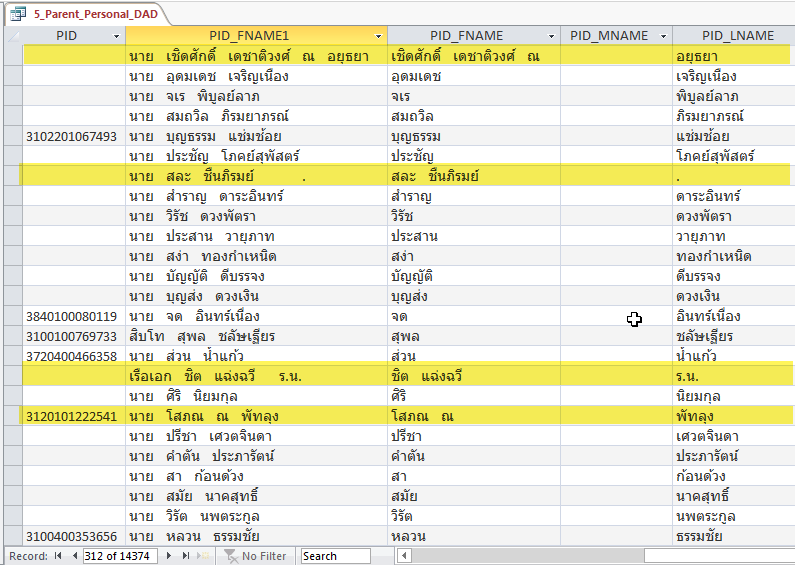Open the PID column filter dropdown

[115, 36]
